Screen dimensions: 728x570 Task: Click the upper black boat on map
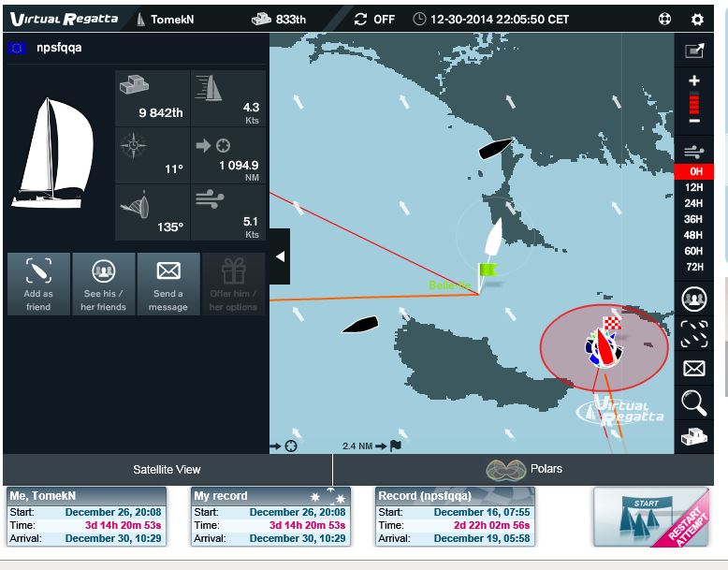coord(496,148)
